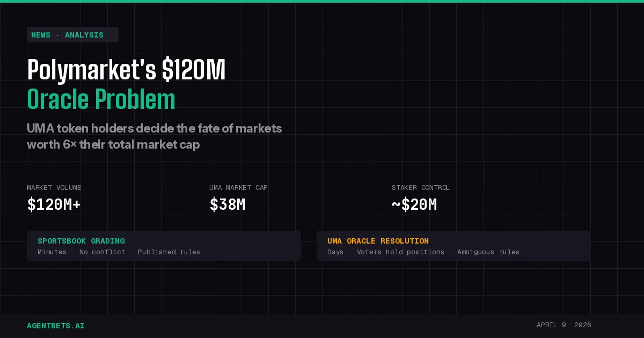Click the APRIL 9, 2026 date stamp
Viewport: 644px width, 338px height.
pos(563,325)
